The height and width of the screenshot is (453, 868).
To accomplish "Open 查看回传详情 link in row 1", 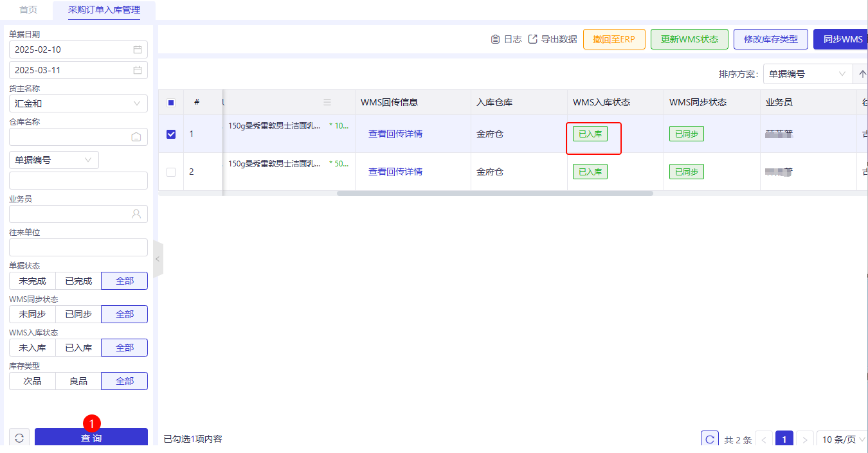I will (x=395, y=134).
